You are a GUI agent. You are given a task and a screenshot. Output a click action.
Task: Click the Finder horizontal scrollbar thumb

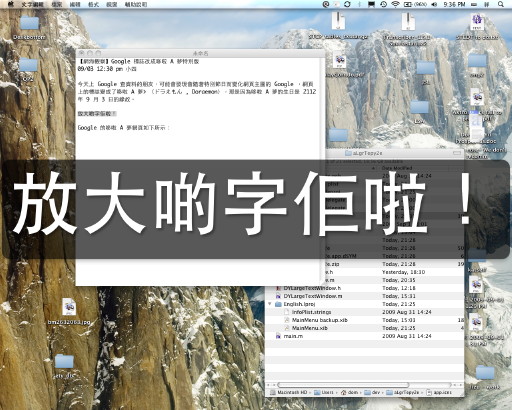coord(343,385)
